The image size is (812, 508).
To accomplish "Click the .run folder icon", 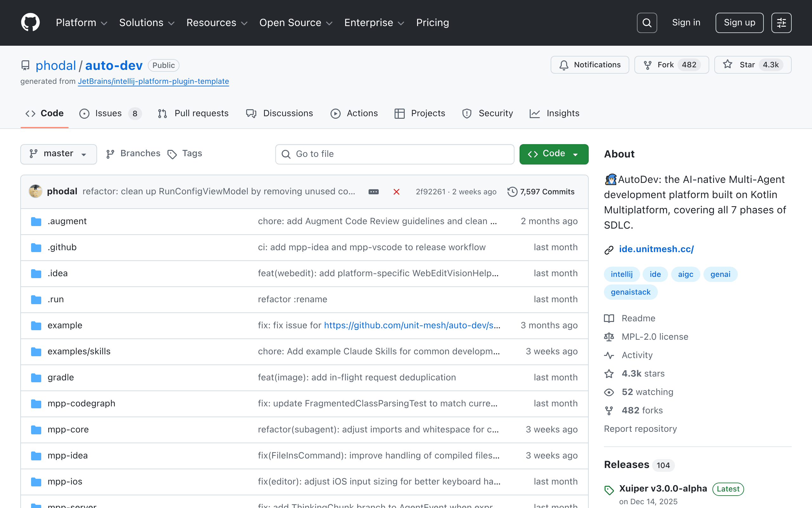I will pyautogui.click(x=36, y=299).
